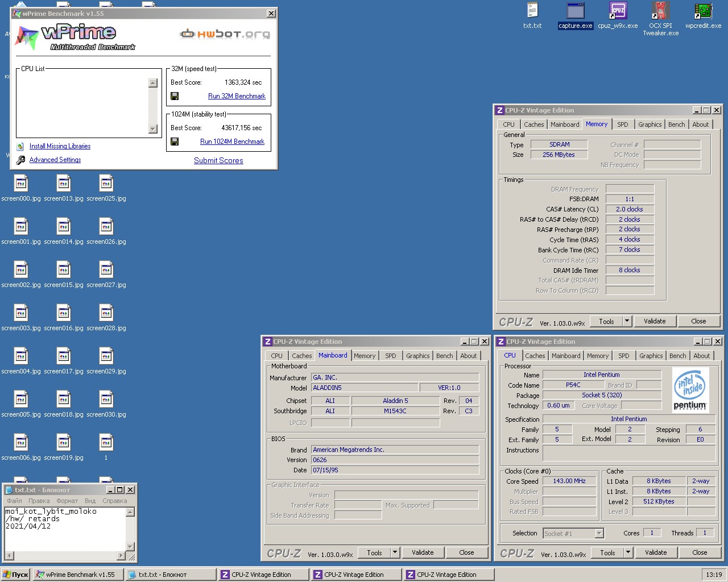Screen dimensions: 728x582
Task: Click taskbar clock showing 13:19
Action: tap(714, 575)
